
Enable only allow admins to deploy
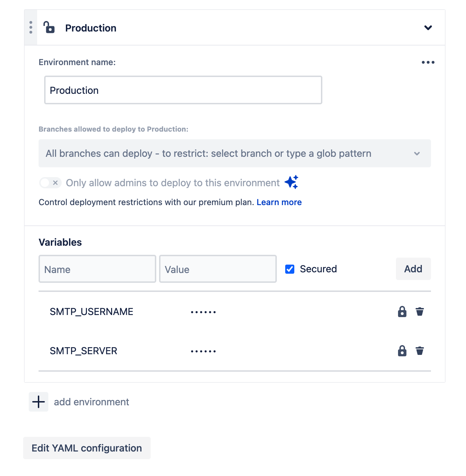50,183
